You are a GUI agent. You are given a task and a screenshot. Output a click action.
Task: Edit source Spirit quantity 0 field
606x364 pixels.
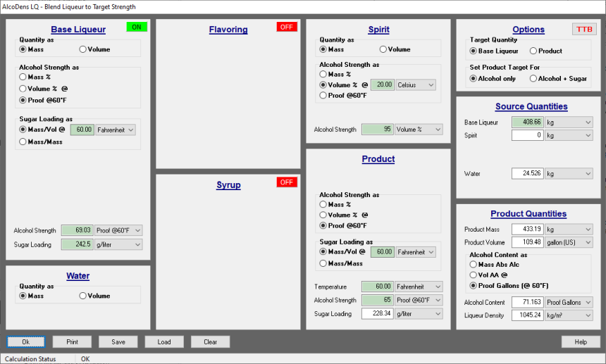coord(528,135)
